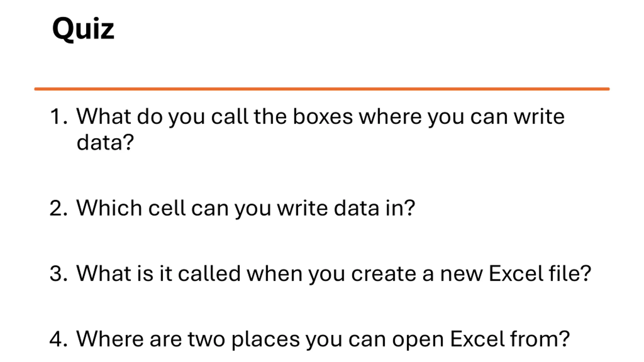Click list number 2 of the quiz
This screenshot has width=644, height=362.
coord(59,208)
